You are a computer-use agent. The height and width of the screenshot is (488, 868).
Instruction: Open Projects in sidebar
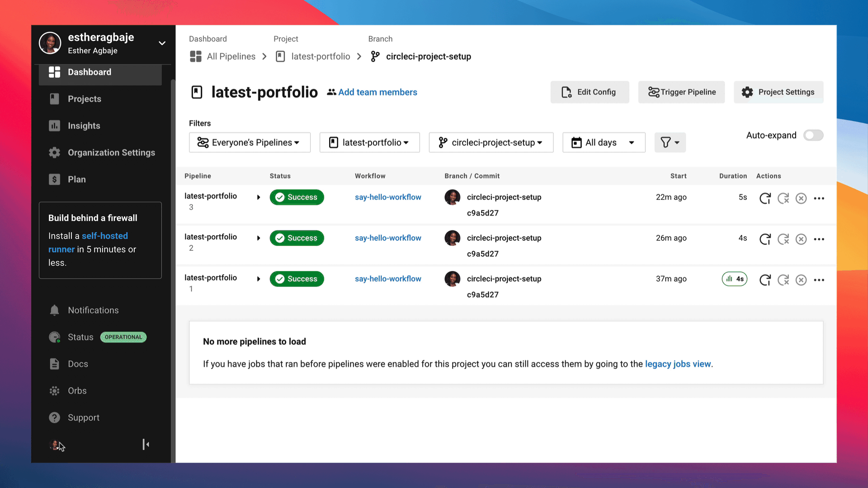click(100, 99)
